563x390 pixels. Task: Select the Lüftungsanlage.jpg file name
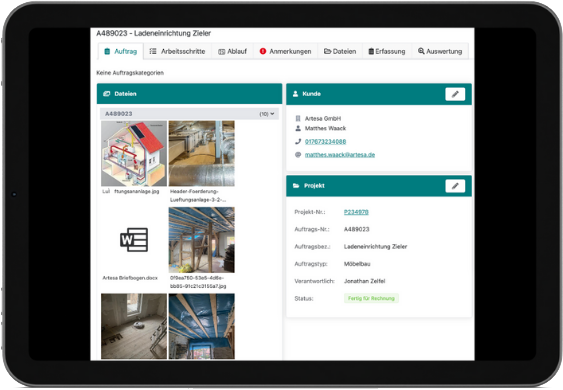click(131, 191)
